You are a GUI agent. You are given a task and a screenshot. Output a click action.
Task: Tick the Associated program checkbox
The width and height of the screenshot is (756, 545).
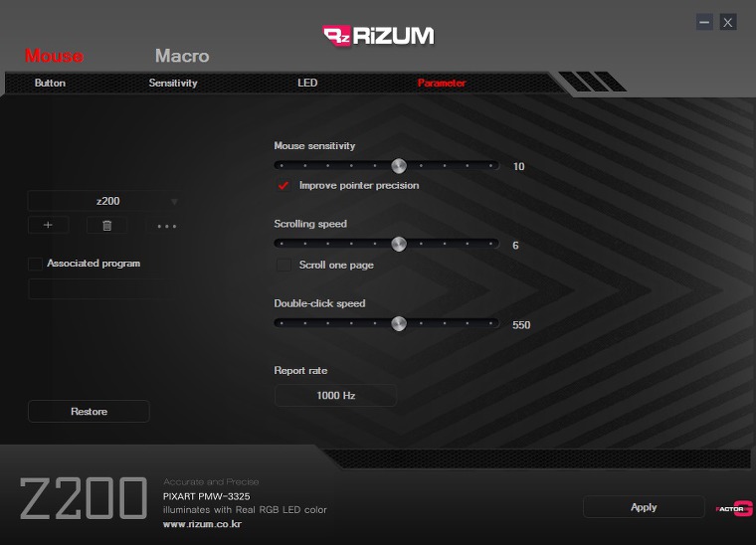pyautogui.click(x=35, y=264)
